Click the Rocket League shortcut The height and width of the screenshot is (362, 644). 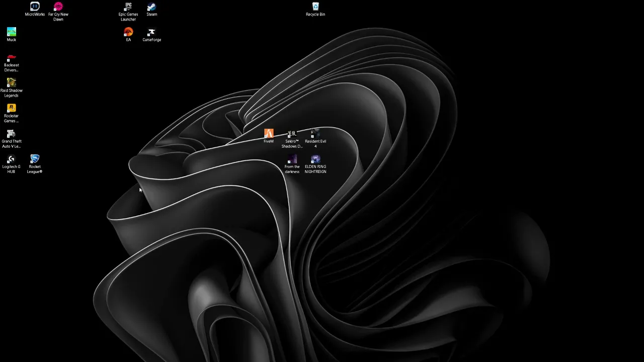(x=35, y=164)
